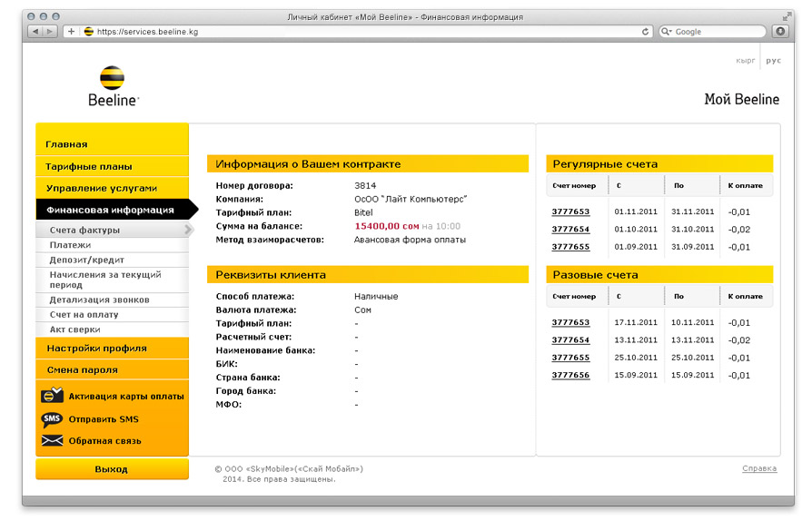Image resolution: width=812 pixels, height=521 pixels.
Task: Click the Обратная связь link
Action: click(x=104, y=441)
